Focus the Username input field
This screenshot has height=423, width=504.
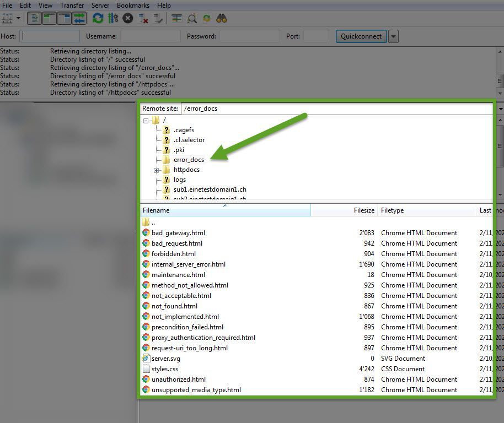[151, 36]
